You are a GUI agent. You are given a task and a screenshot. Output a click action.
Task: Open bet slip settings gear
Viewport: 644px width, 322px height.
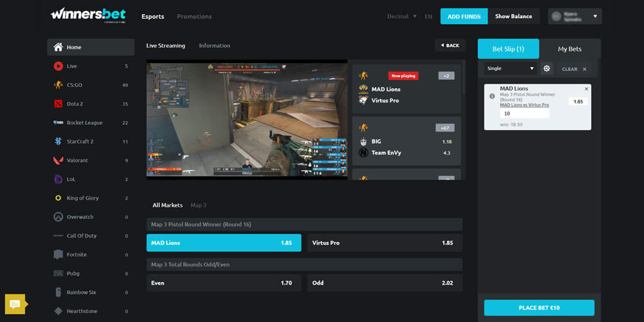[x=547, y=69]
